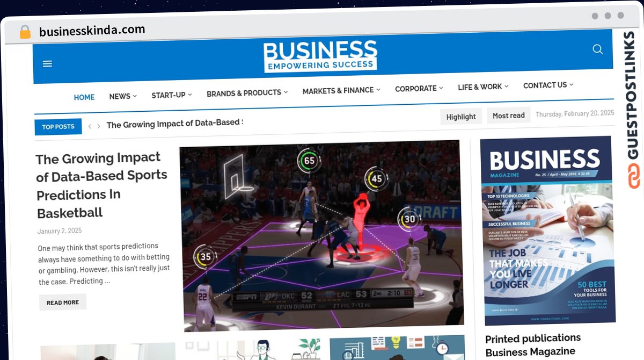The height and width of the screenshot is (360, 644).
Task: Click the padlock icon in address bar
Action: tap(25, 32)
